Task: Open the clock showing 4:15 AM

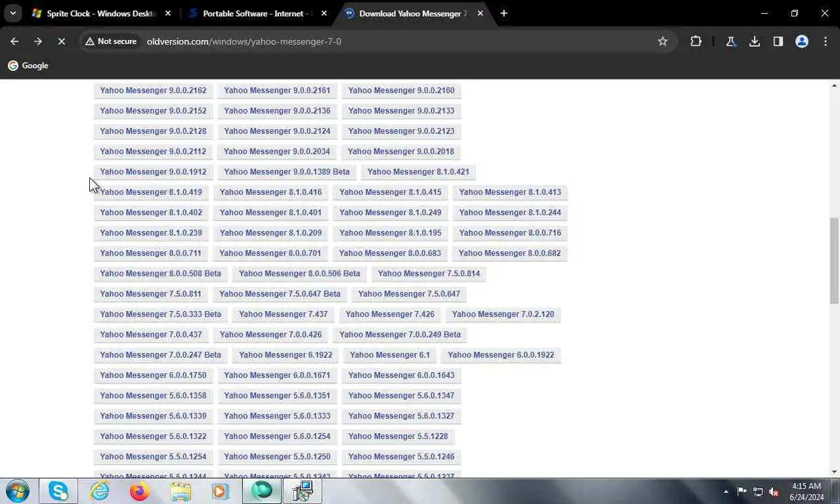Action: click(807, 492)
